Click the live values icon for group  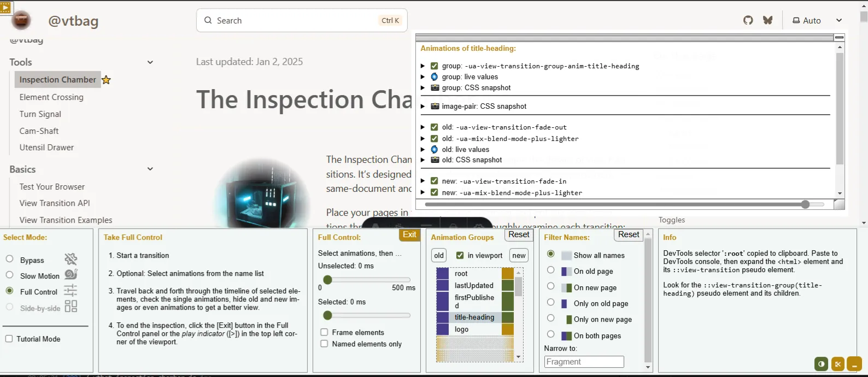[x=435, y=76]
